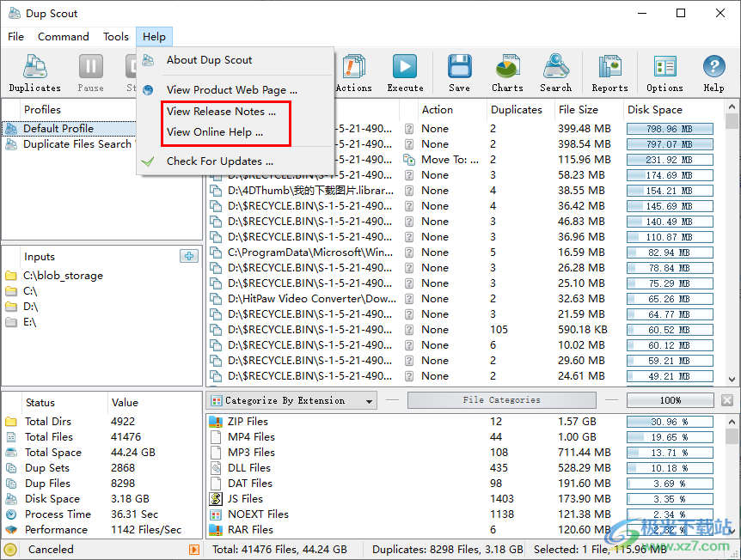Image resolution: width=741 pixels, height=560 pixels.
Task: Click the DLL Files category icon
Action: point(216,468)
